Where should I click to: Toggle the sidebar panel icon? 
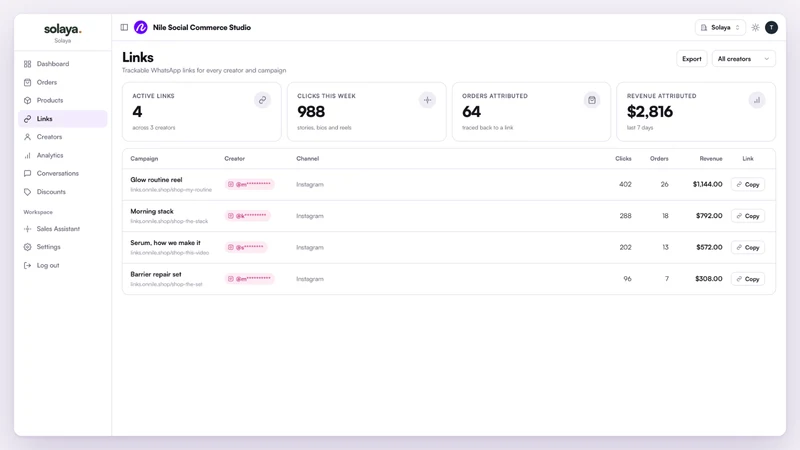(x=124, y=28)
